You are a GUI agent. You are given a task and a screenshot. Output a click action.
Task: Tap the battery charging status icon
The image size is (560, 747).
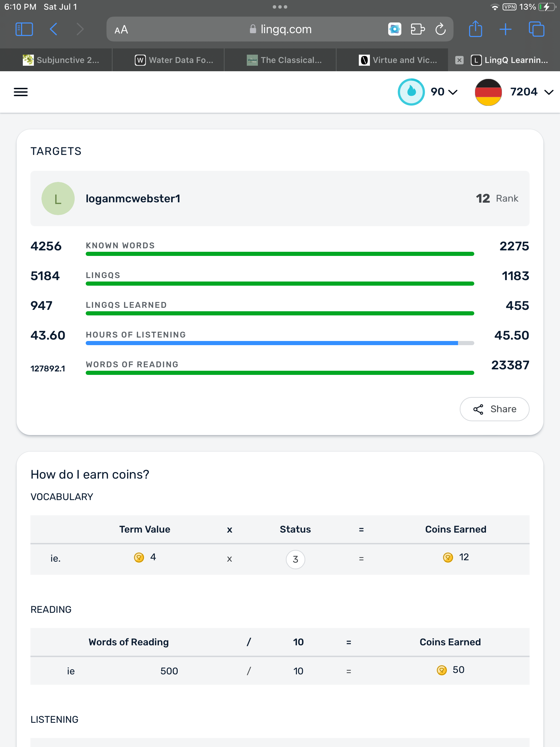(547, 7)
